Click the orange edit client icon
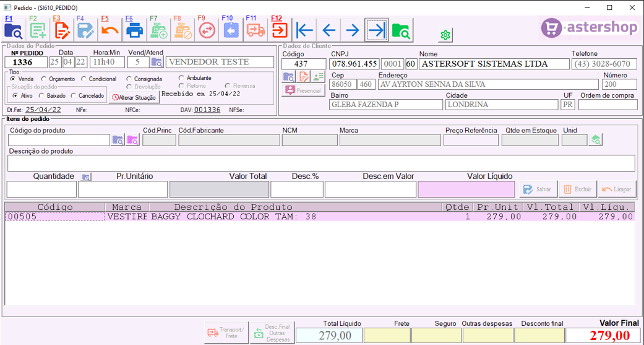 coord(304,76)
